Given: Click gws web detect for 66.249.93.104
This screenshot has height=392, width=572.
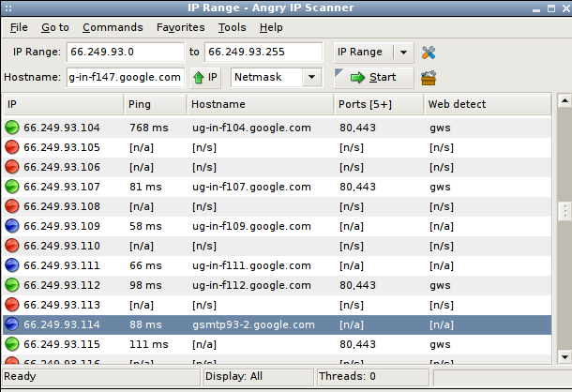Looking at the screenshot, I should pyautogui.click(x=440, y=128).
